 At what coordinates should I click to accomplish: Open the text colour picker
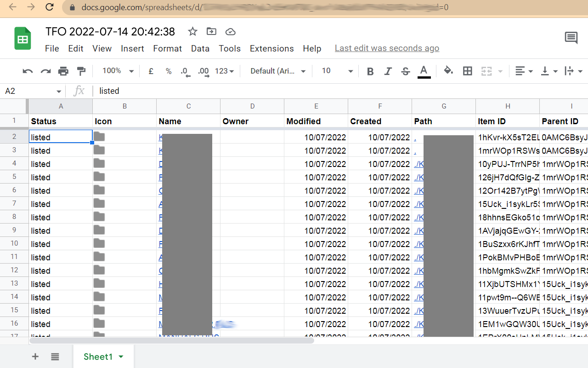pos(424,71)
